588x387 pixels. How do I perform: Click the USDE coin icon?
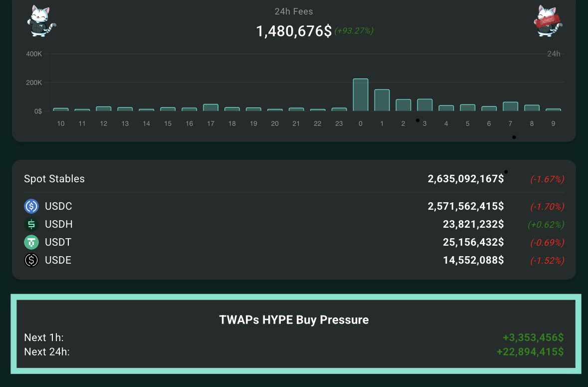[x=31, y=260]
